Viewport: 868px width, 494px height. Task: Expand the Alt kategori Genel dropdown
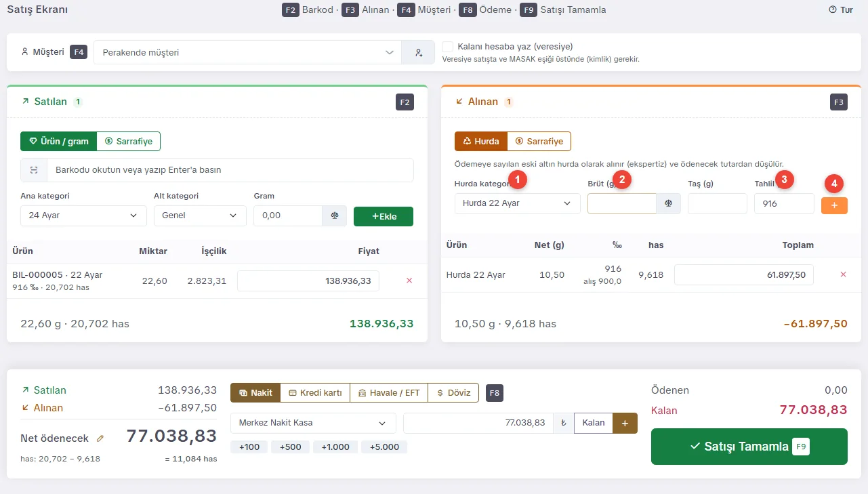pos(200,215)
